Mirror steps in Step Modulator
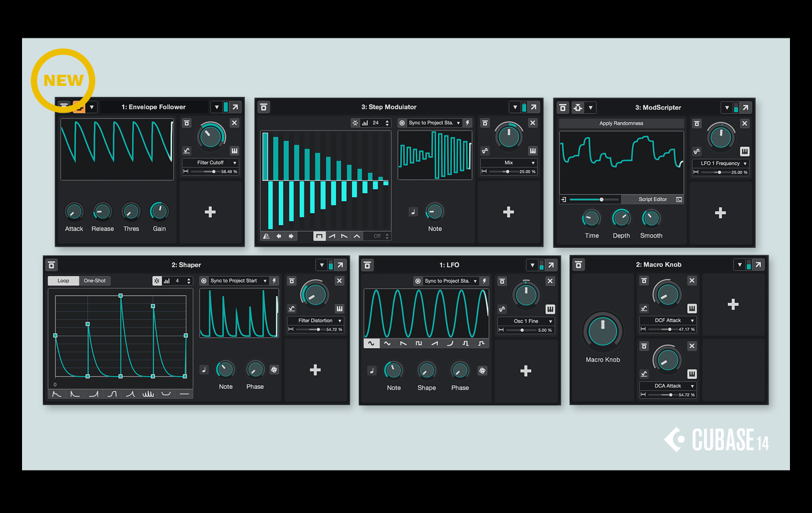 tap(266, 236)
